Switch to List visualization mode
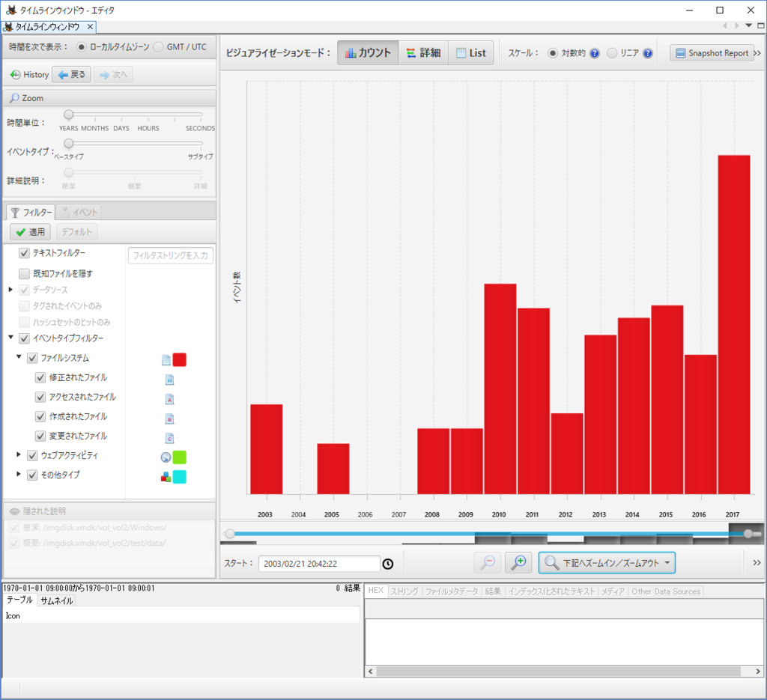767x700 pixels. click(470, 53)
